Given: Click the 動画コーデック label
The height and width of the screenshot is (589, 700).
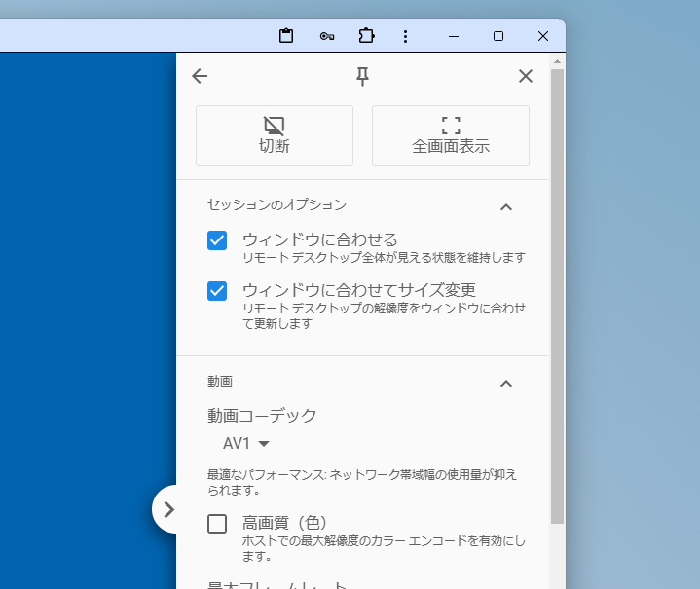Looking at the screenshot, I should pyautogui.click(x=262, y=416).
